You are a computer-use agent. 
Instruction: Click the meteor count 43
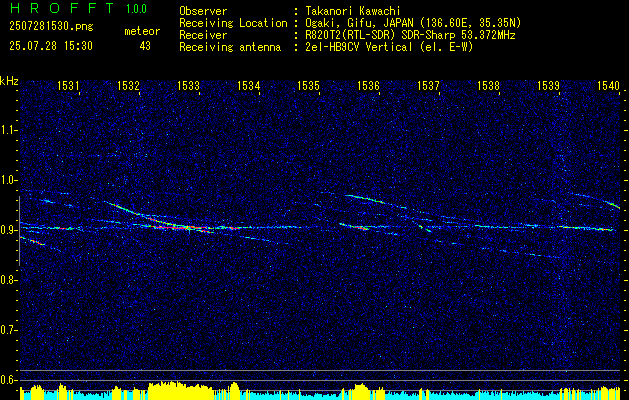145,46
